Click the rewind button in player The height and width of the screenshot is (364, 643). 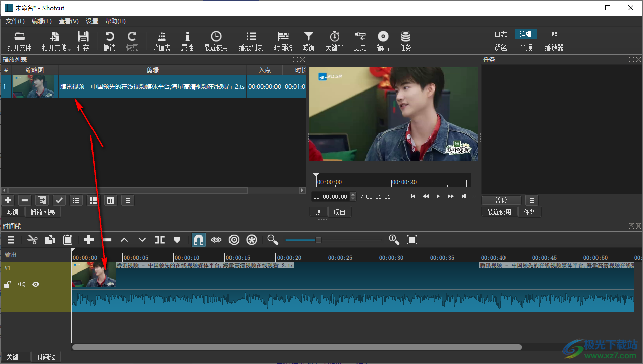(426, 196)
